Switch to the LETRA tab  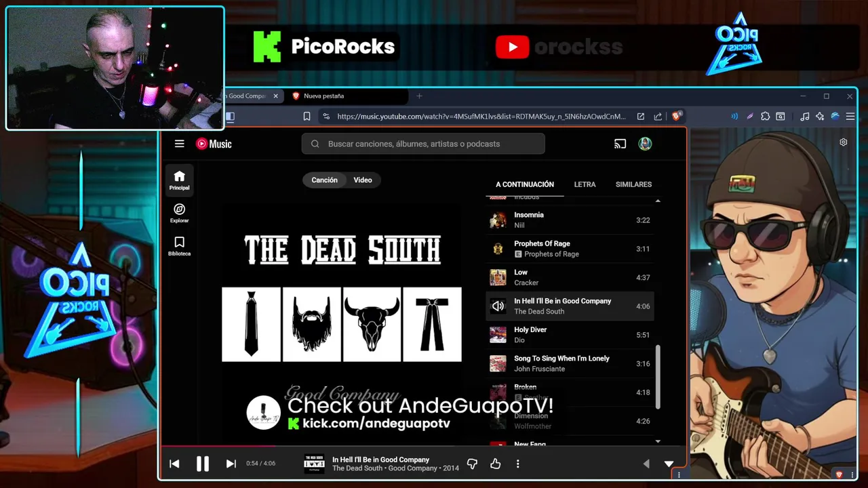pyautogui.click(x=585, y=184)
